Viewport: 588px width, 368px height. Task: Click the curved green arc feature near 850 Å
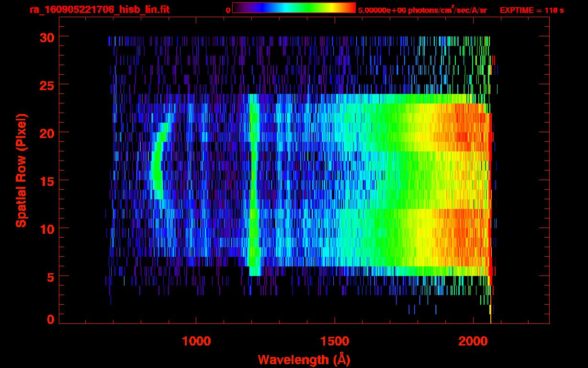pos(157,161)
